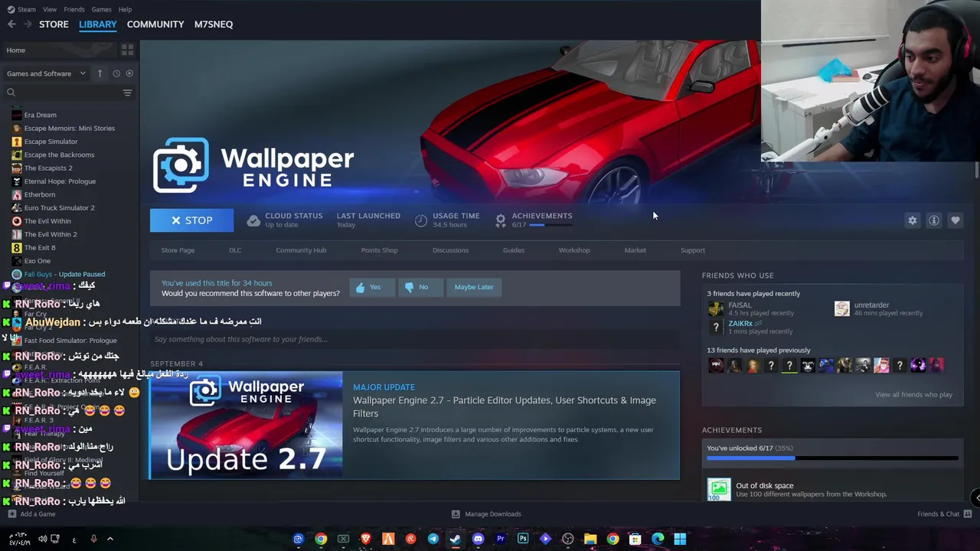Click the Say something about this software field

(414, 339)
